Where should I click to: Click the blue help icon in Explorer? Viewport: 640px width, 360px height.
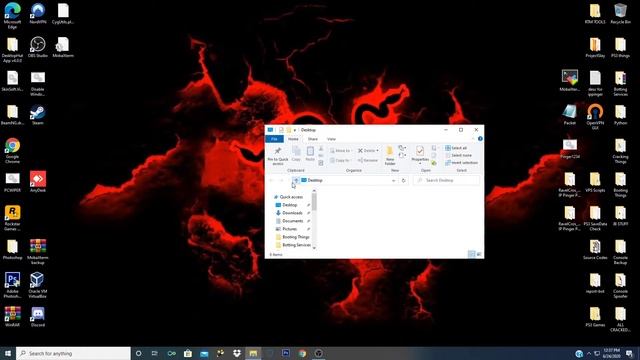coord(480,139)
